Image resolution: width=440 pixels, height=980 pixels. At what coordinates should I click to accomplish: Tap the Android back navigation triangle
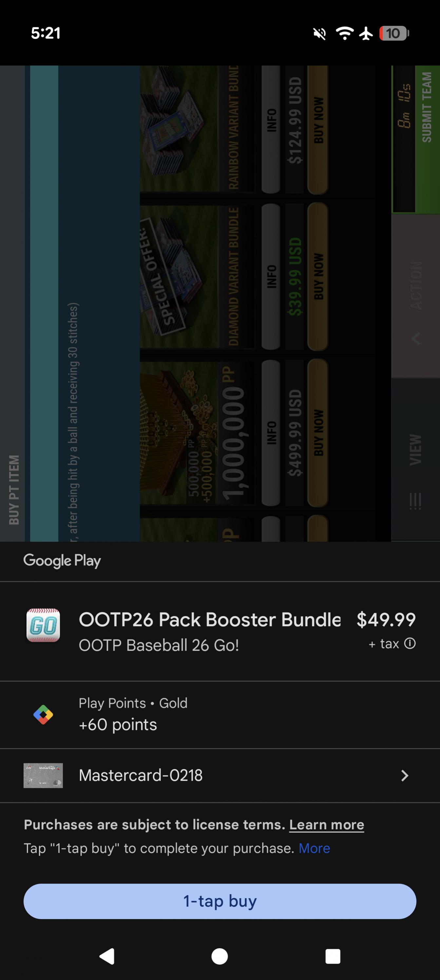(x=107, y=956)
